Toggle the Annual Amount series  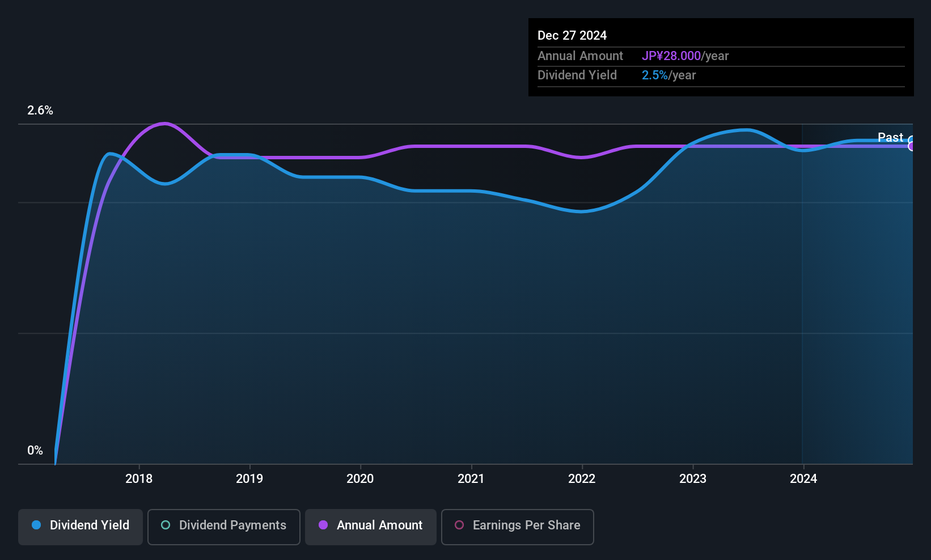coord(371,527)
